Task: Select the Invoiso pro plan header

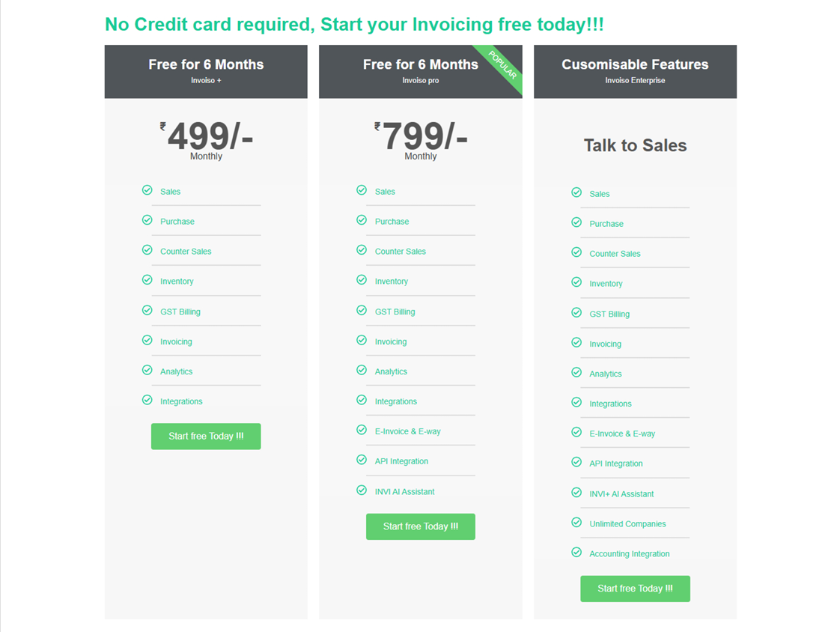Action: tap(420, 71)
